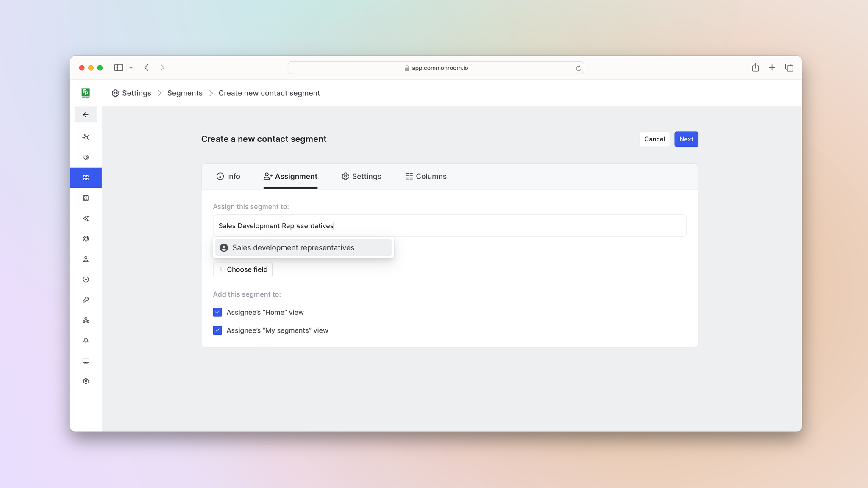Open the person sidebar icon
This screenshot has height=488, width=868.
point(86,259)
